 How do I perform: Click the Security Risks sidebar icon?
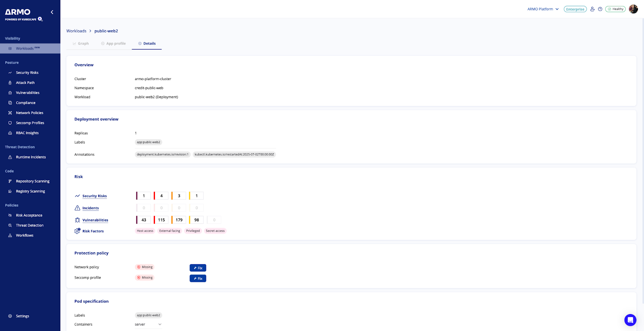click(10, 73)
